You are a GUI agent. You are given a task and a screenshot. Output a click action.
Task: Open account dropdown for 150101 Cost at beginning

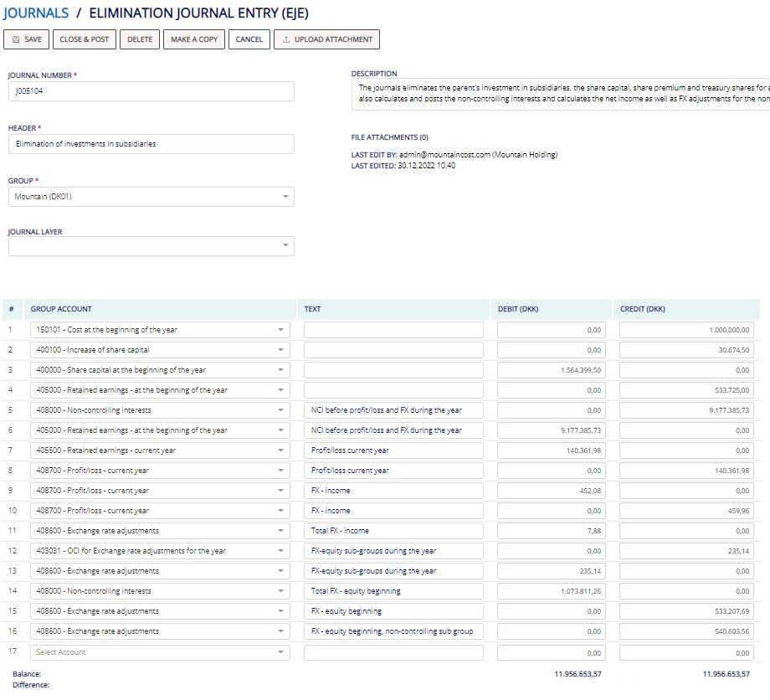coord(160,330)
